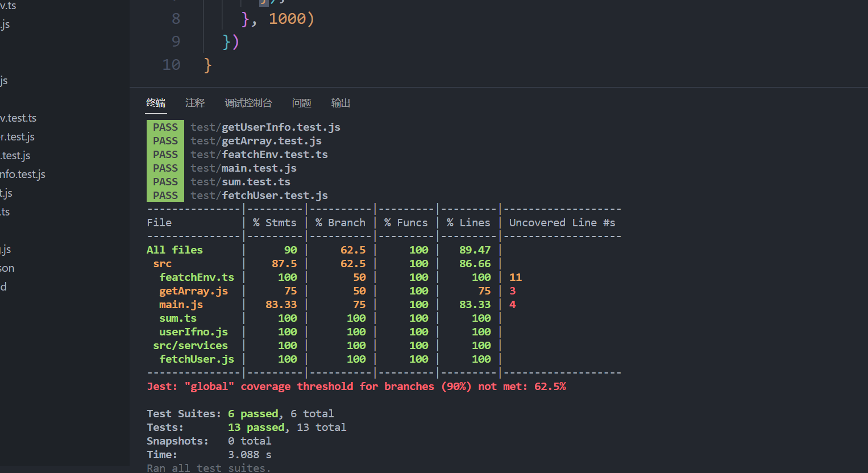The image size is (868, 473).
Task: Open the 'v.test.ts' file in explorer
Action: 18,118
